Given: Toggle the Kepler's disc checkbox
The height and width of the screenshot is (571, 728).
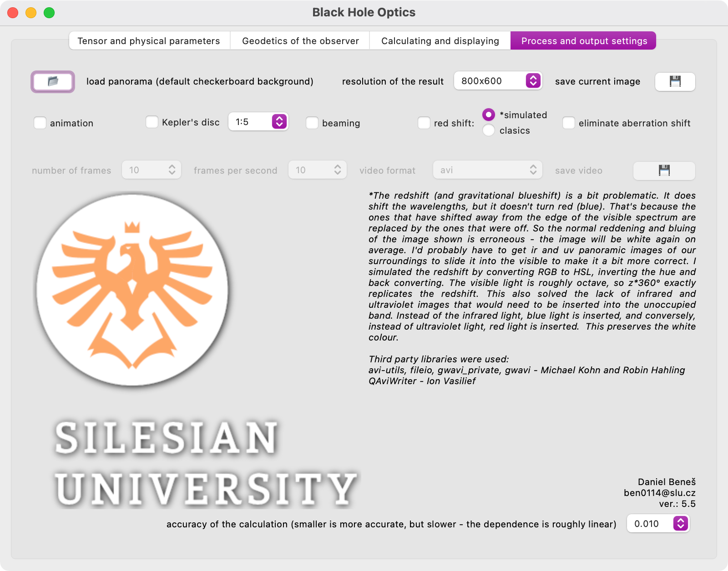Looking at the screenshot, I should tap(152, 122).
